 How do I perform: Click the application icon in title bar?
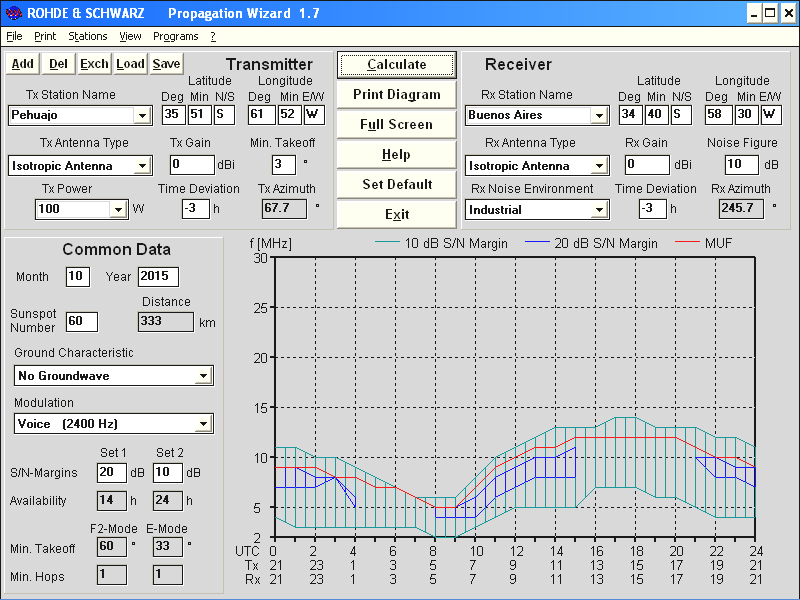(13, 13)
